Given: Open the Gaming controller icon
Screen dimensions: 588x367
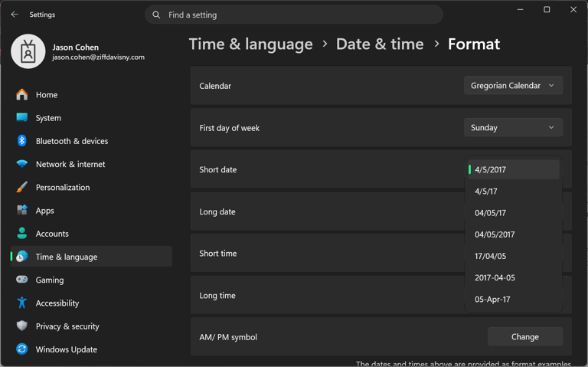Looking at the screenshot, I should pyautogui.click(x=21, y=280).
